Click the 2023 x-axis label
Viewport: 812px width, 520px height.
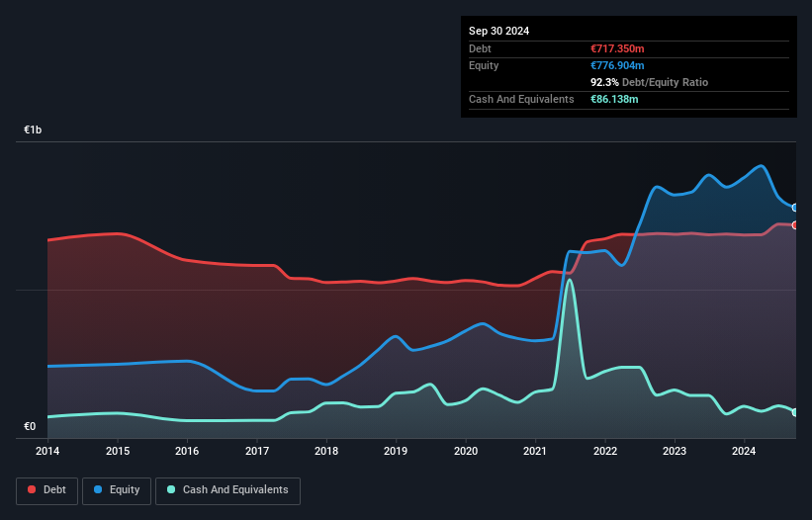[x=675, y=451]
